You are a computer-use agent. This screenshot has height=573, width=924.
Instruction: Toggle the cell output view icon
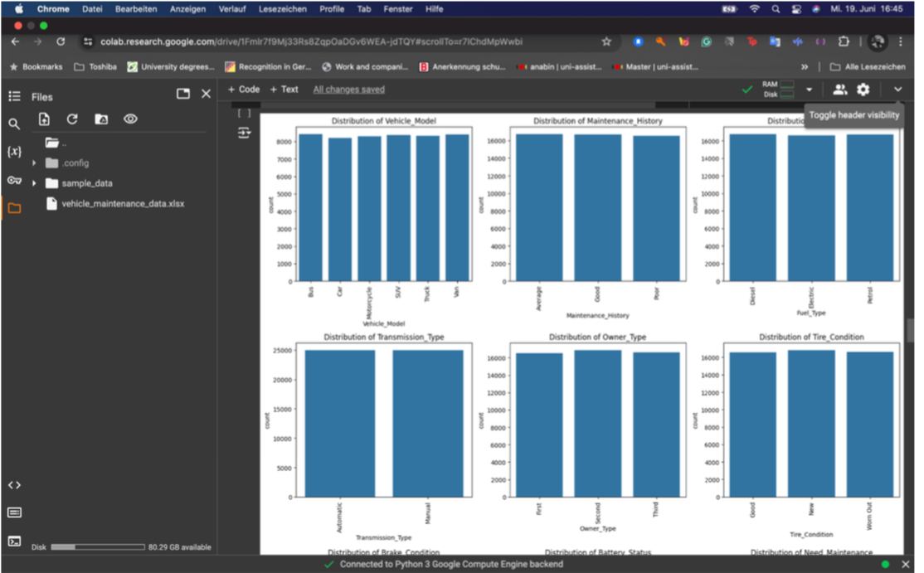point(244,133)
